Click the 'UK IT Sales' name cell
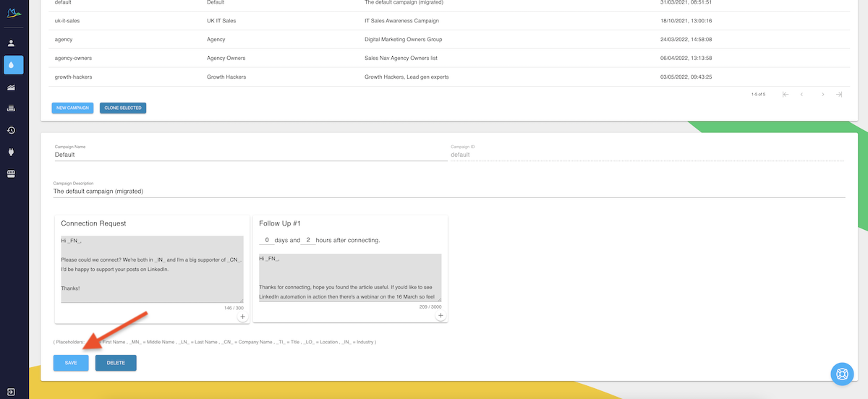This screenshot has width=868, height=399. (x=221, y=20)
